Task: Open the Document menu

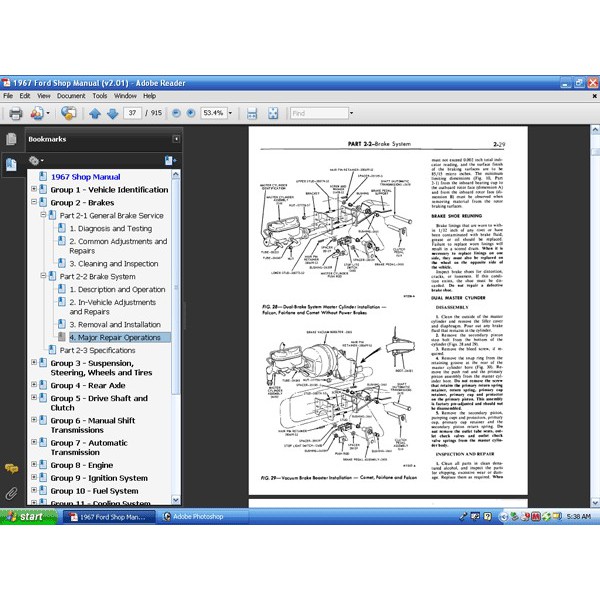Action: pos(71,96)
